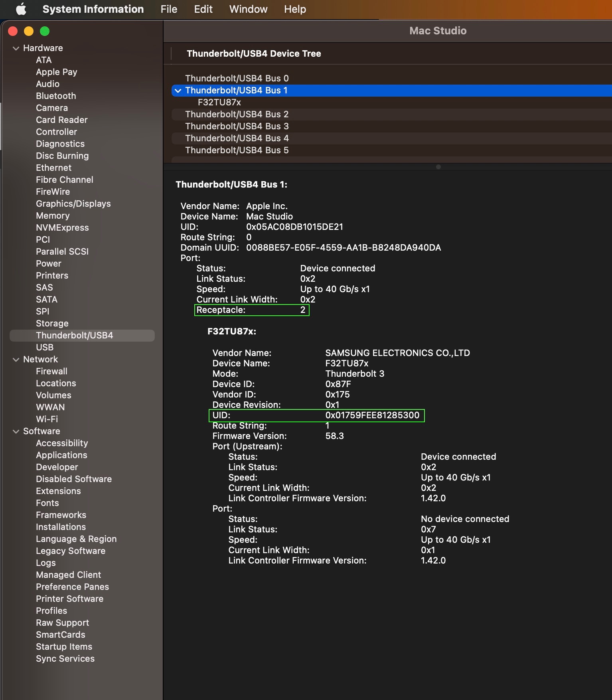Select SATA in the sidebar
This screenshot has height=700, width=612.
click(x=46, y=299)
